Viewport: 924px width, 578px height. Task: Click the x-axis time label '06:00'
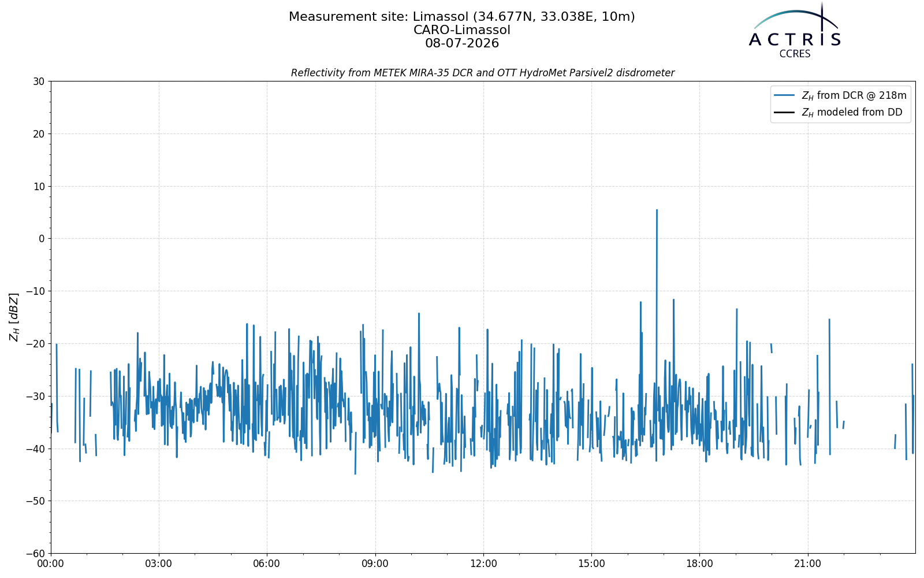pos(267,564)
